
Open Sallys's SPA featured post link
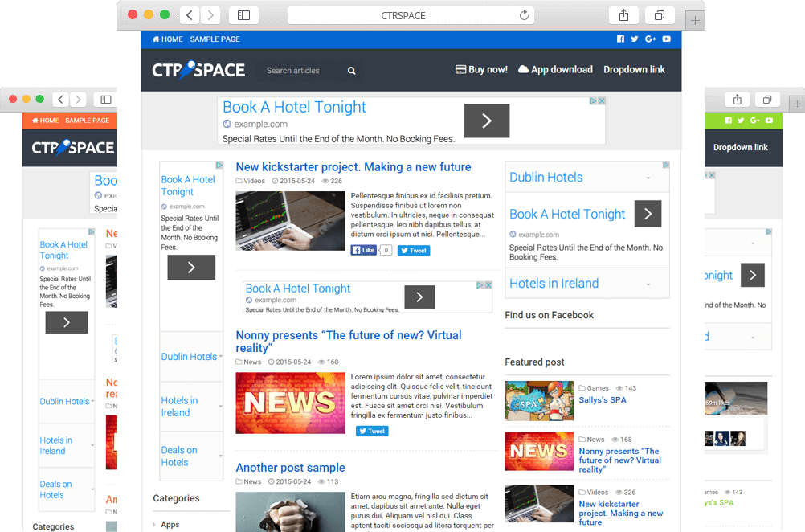coord(603,400)
